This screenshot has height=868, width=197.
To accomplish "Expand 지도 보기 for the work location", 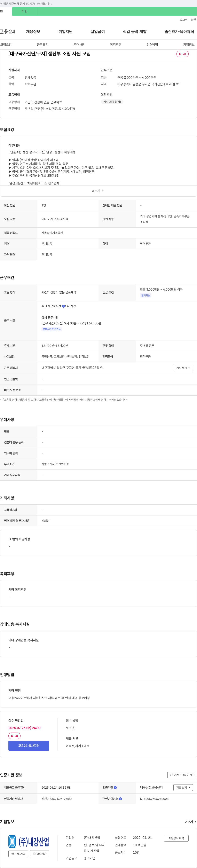I will click(x=183, y=368).
